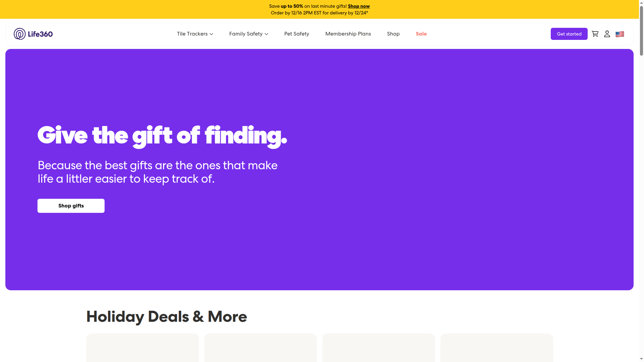Select Membership Plans in navigation
Image resolution: width=644 pixels, height=362 pixels.
(348, 34)
